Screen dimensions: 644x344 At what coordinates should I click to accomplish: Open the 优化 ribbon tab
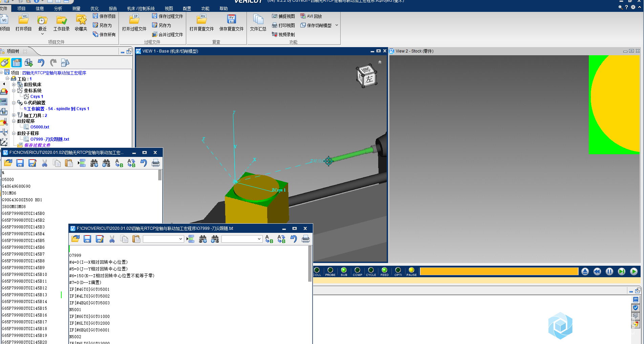(x=94, y=8)
